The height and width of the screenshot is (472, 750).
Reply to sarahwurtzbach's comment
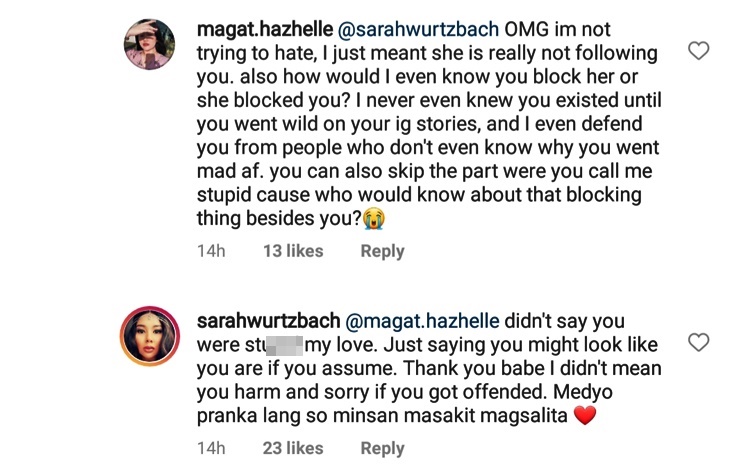pyautogui.click(x=382, y=449)
